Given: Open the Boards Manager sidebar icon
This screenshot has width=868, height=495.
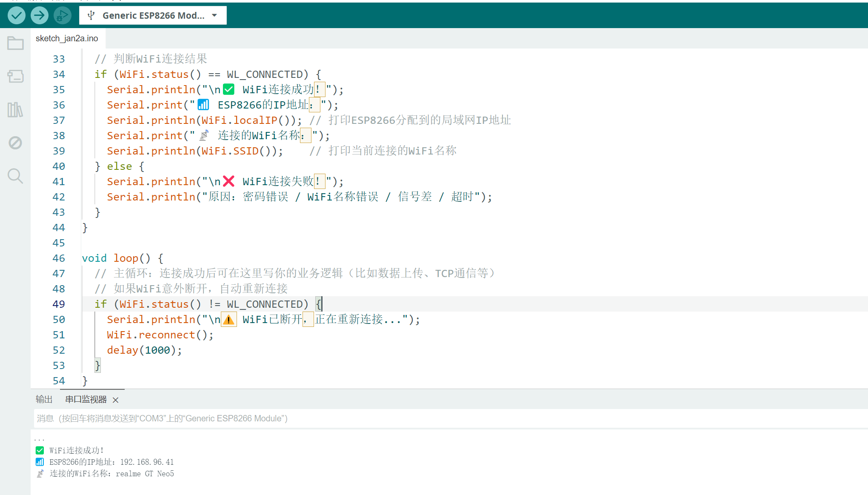Looking at the screenshot, I should coord(15,76).
